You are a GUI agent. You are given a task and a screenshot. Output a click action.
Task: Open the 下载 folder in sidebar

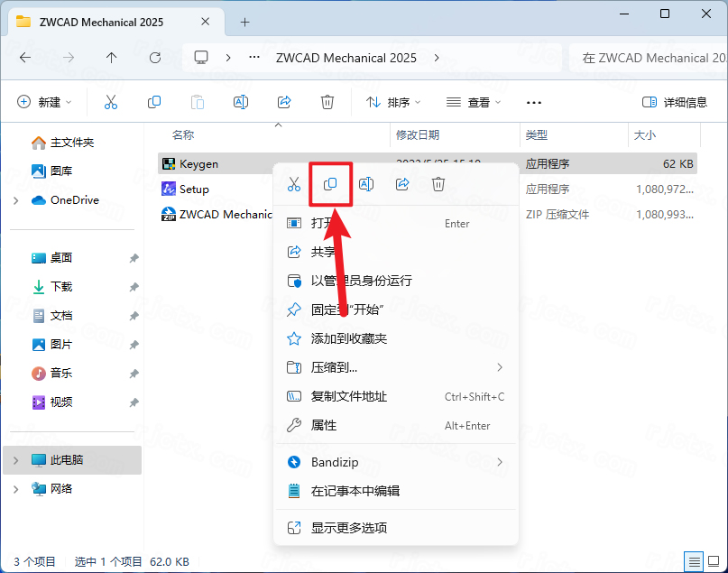point(61,287)
